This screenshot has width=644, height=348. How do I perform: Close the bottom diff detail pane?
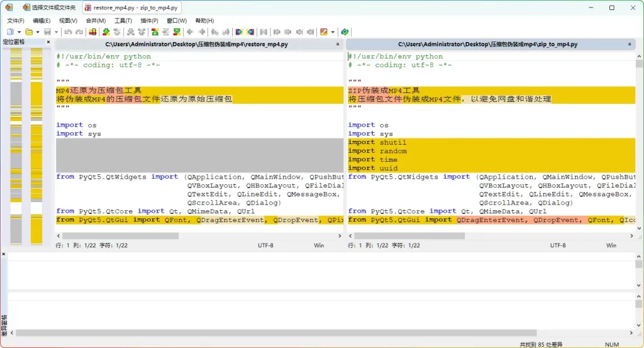coord(4,254)
